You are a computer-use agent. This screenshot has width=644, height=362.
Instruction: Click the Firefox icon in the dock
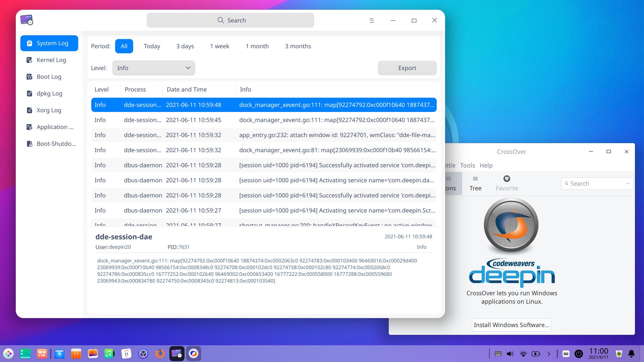[x=160, y=353]
